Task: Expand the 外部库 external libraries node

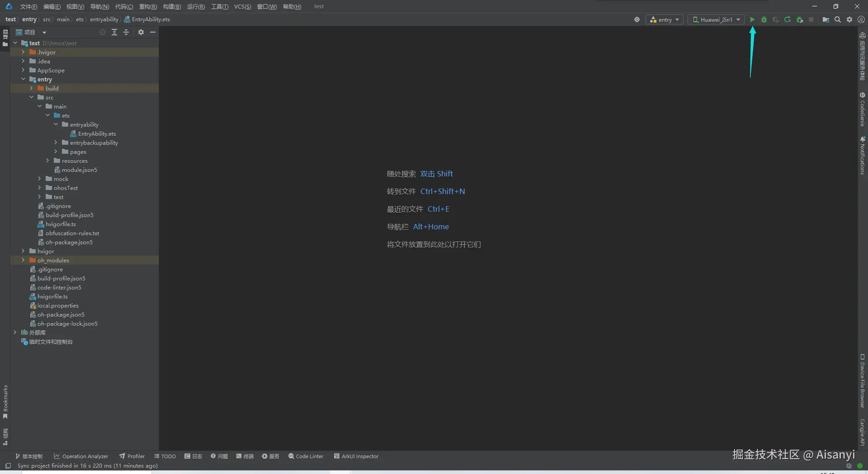Action: point(15,332)
